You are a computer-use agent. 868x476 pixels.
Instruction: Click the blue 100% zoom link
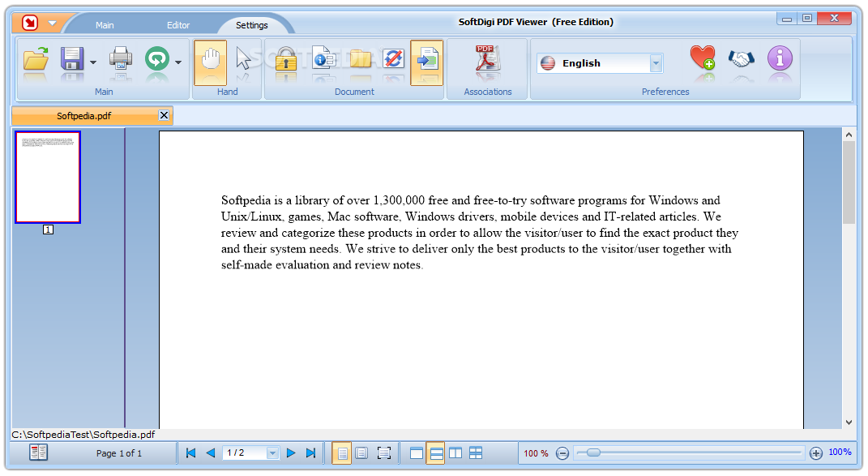pos(840,452)
